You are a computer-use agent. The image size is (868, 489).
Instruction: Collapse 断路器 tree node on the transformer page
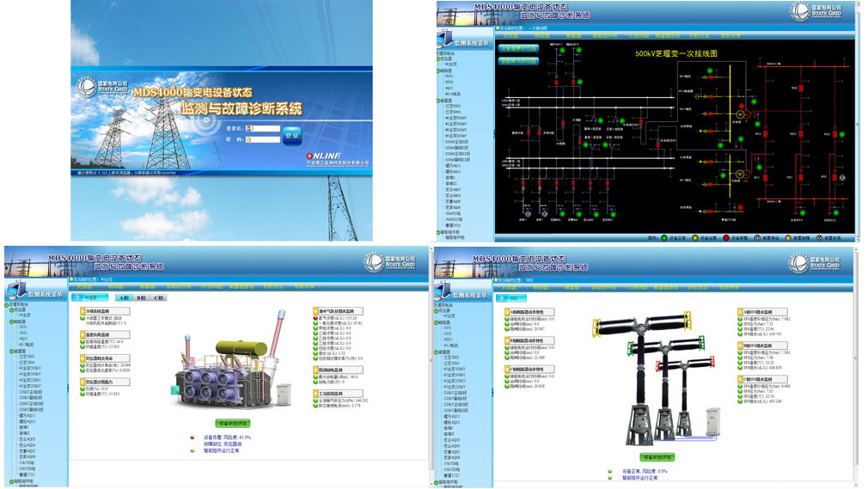(11, 321)
